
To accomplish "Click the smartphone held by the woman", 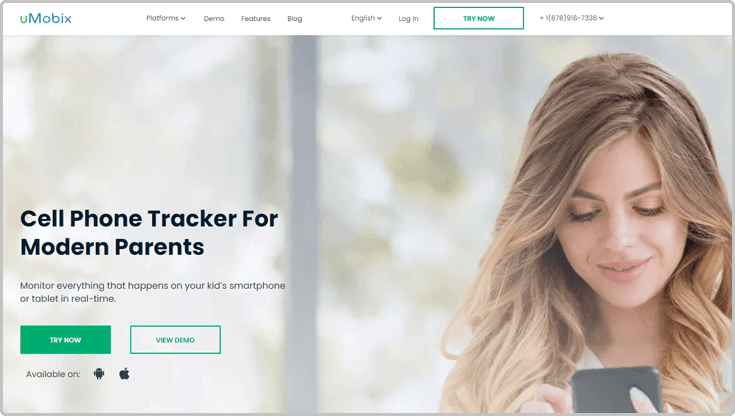I will tap(615, 390).
